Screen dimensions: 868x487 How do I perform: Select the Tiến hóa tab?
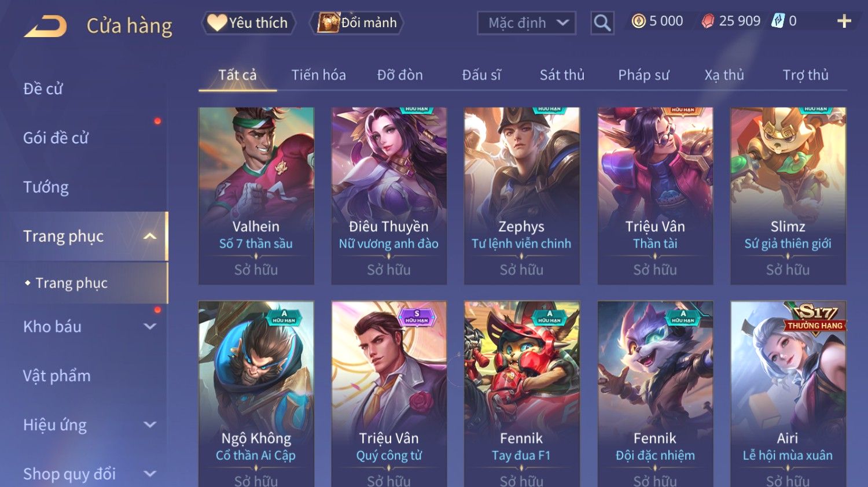pyautogui.click(x=318, y=75)
